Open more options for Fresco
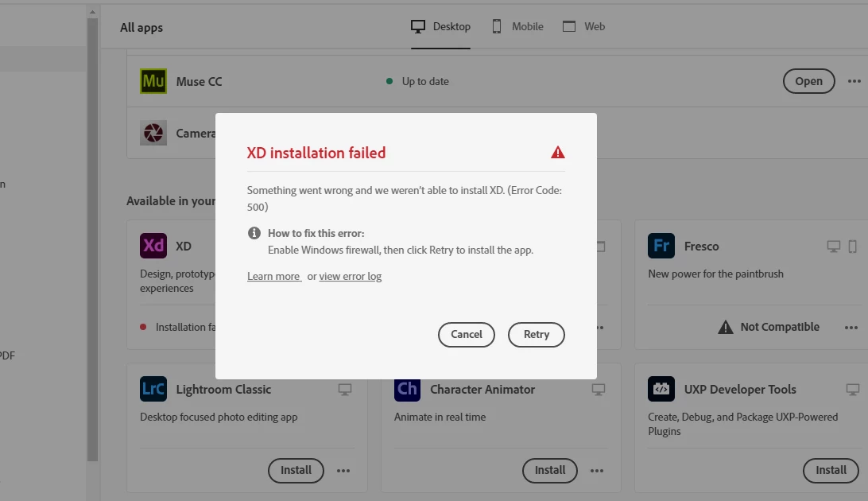 click(x=851, y=327)
